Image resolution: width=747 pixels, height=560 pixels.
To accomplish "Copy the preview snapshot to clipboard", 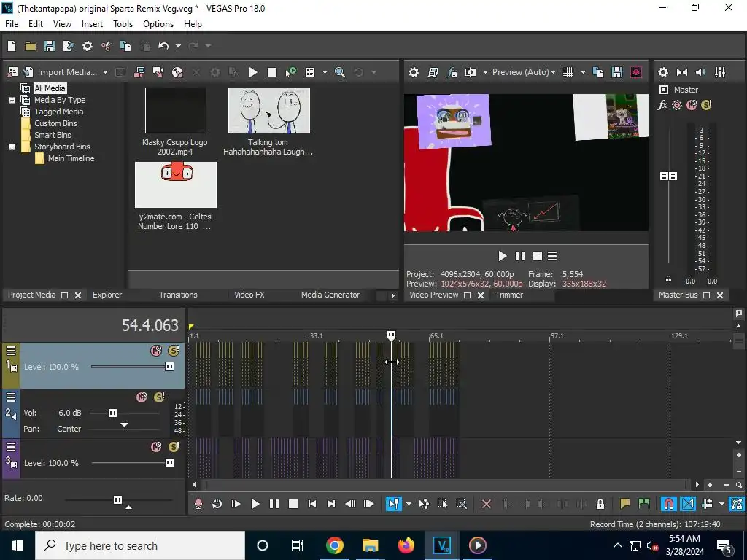I will pyautogui.click(x=598, y=72).
